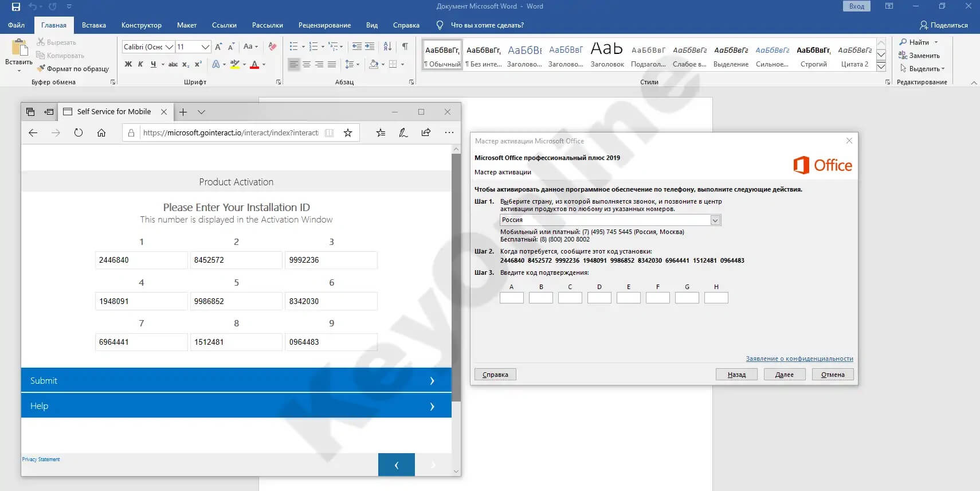The height and width of the screenshot is (491, 980).
Task: Open the font name dropdown Calibri
Action: pyautogui.click(x=170, y=46)
